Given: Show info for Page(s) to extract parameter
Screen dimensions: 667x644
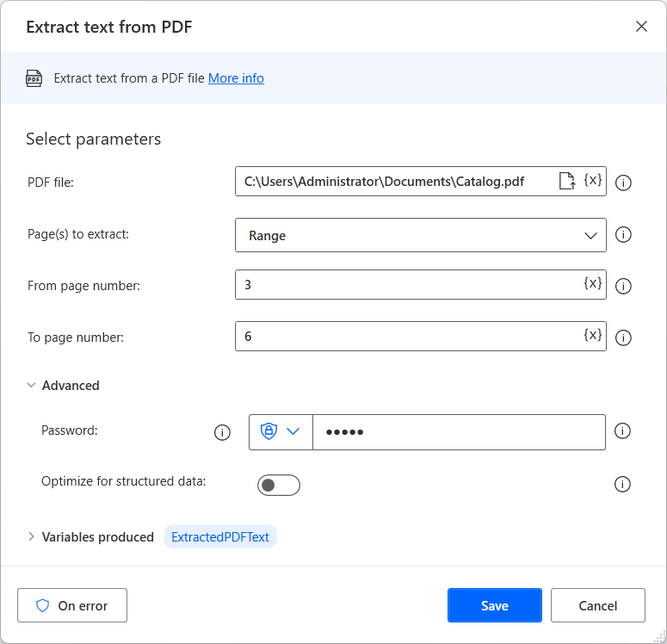Looking at the screenshot, I should pyautogui.click(x=623, y=234).
